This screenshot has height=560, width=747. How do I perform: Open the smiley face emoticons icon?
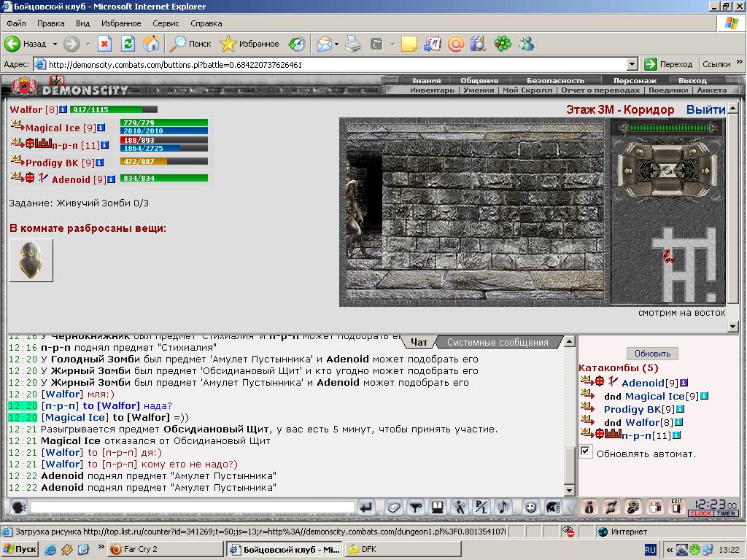tap(530, 507)
